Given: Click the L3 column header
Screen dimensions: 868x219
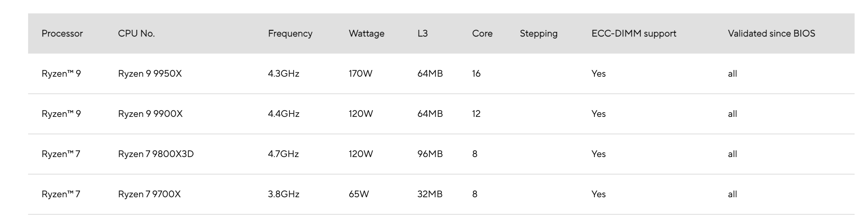Looking at the screenshot, I should pos(423,33).
